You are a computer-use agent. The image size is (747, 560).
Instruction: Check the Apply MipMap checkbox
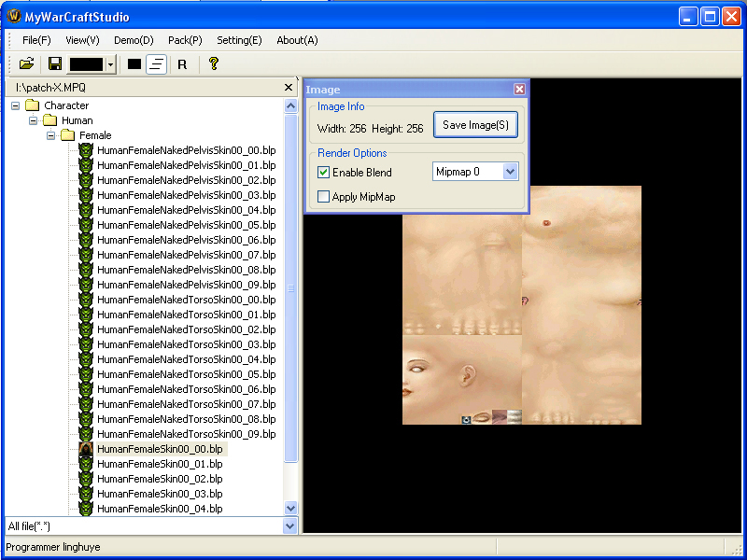[x=323, y=196]
